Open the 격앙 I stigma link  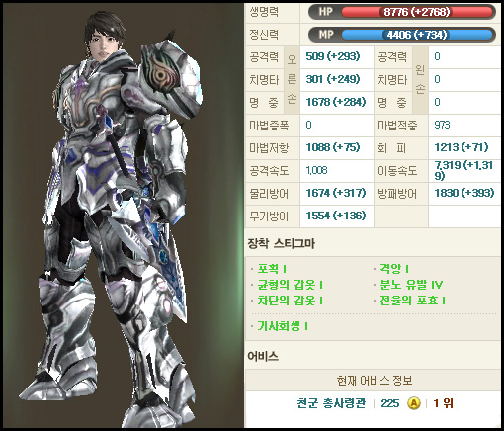(394, 269)
